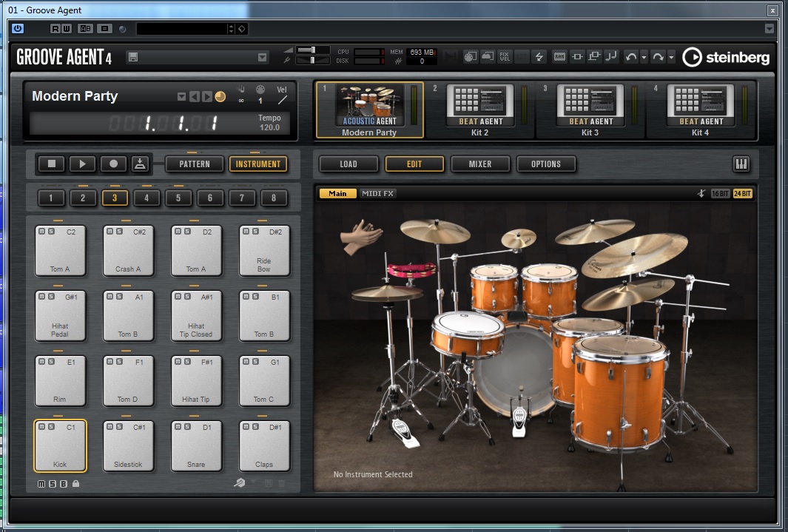Open the Mixer page
This screenshot has width=788, height=532.
(x=479, y=164)
